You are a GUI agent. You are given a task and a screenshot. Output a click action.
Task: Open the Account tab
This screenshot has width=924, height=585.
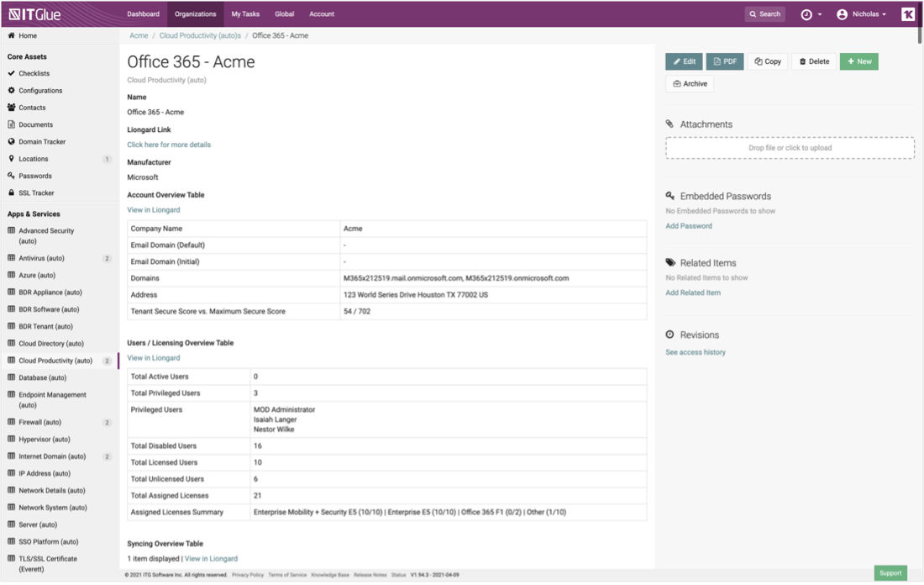pyautogui.click(x=322, y=14)
